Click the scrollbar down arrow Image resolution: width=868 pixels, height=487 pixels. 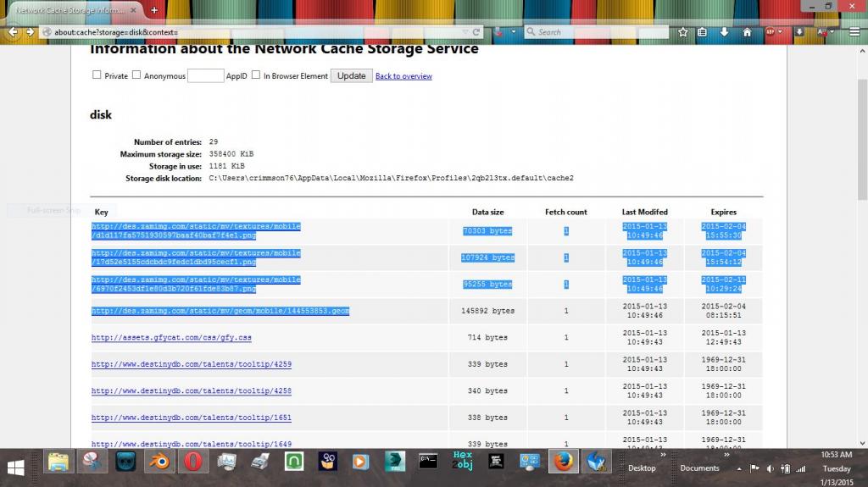(862, 443)
